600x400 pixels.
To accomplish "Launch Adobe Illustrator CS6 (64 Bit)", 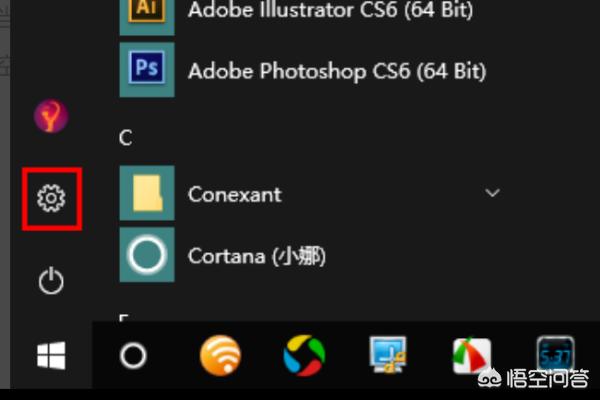I will [331, 10].
